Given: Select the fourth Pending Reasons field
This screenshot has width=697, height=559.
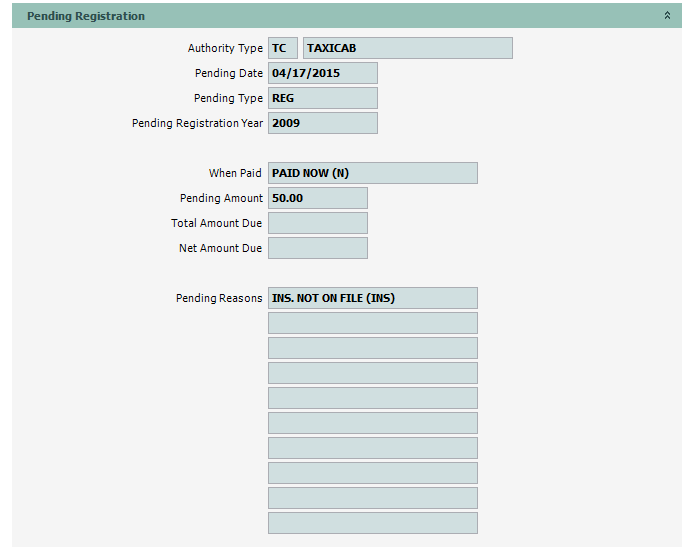Looking at the screenshot, I should [x=372, y=373].
